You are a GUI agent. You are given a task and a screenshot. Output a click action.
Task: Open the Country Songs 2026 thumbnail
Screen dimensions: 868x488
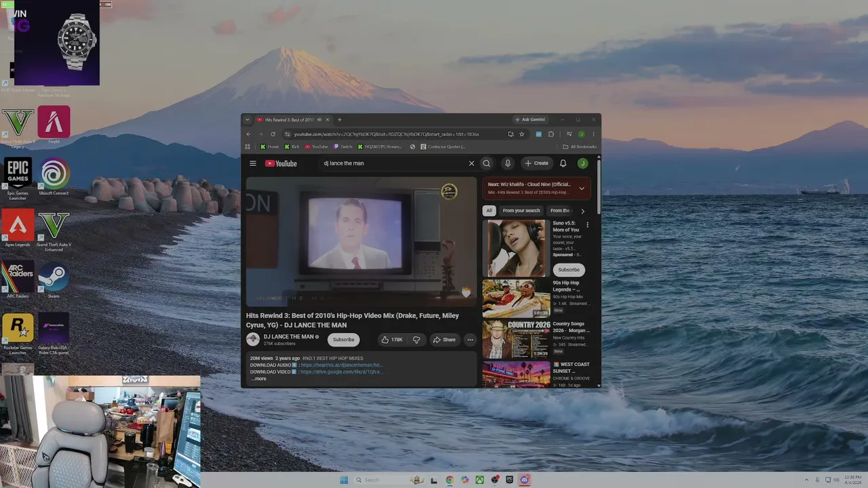click(x=516, y=340)
